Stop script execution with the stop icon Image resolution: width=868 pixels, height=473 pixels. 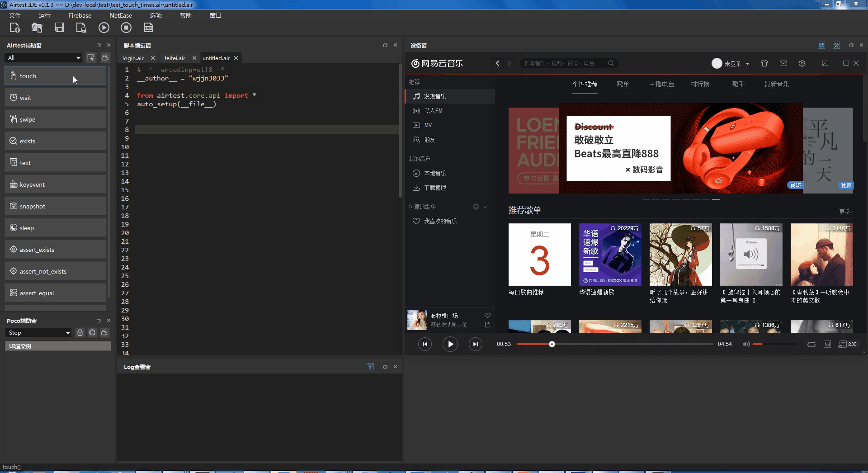click(x=126, y=28)
